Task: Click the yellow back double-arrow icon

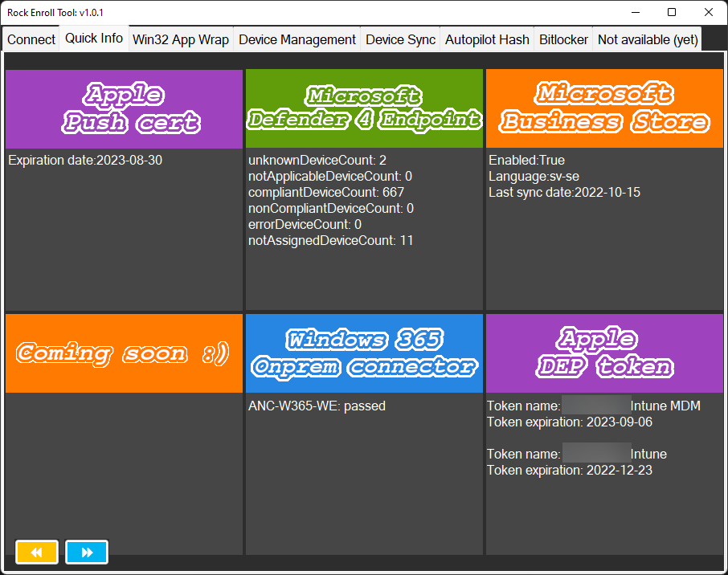Action: click(x=36, y=552)
